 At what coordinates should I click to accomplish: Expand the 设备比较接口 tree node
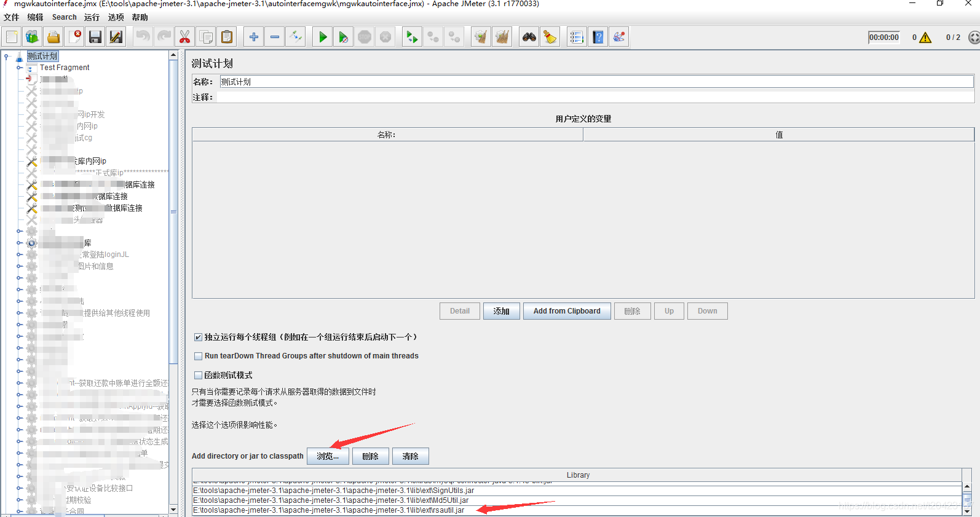pos(19,488)
